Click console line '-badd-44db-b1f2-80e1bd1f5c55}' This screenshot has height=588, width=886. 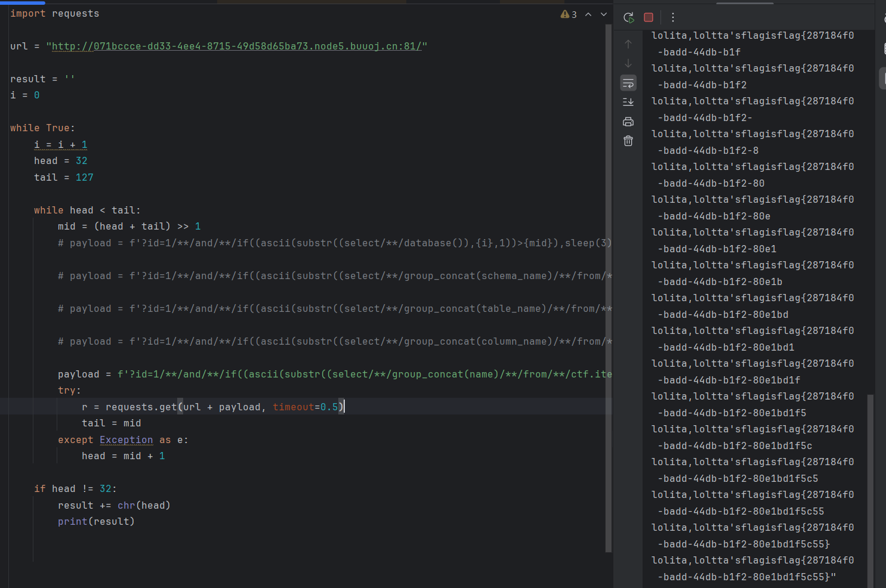(743, 544)
